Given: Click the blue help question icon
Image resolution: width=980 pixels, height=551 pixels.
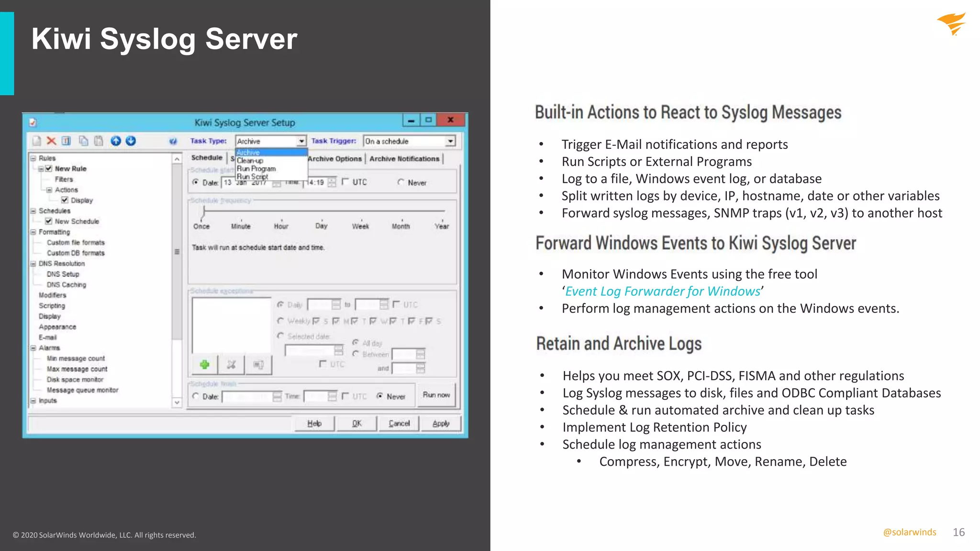Looking at the screenshot, I should pyautogui.click(x=173, y=142).
